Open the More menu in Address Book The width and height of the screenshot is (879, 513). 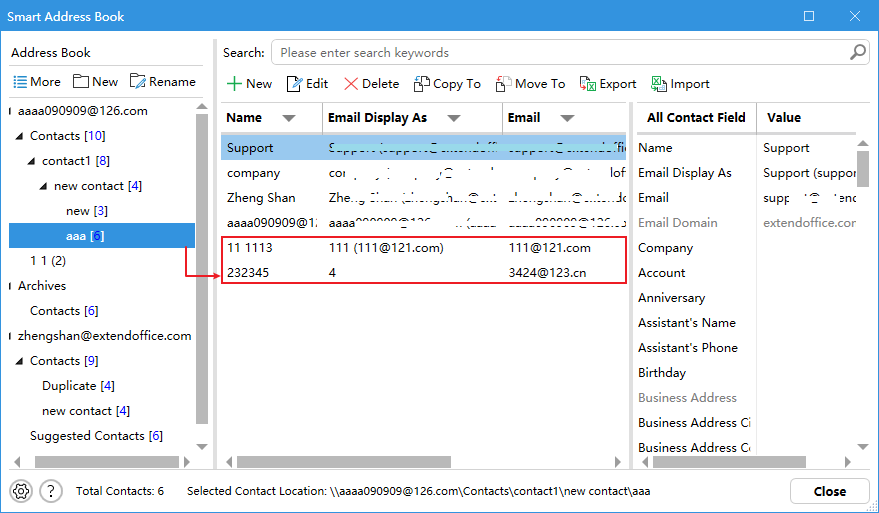pos(36,82)
